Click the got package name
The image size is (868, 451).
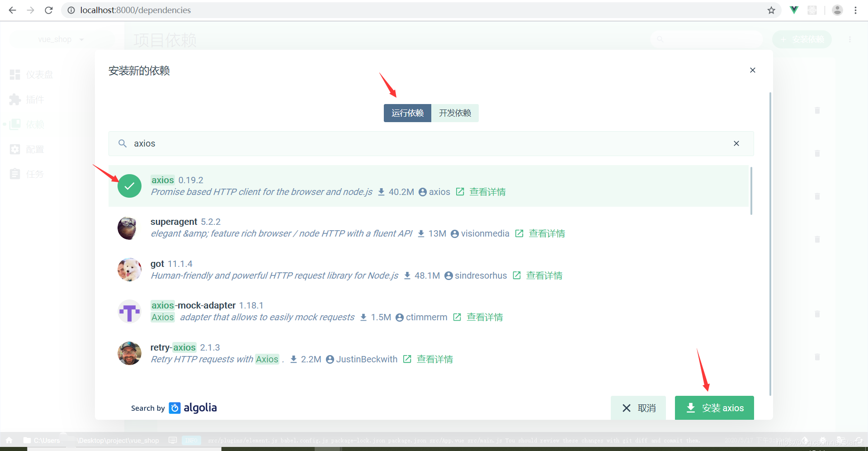pos(157,264)
